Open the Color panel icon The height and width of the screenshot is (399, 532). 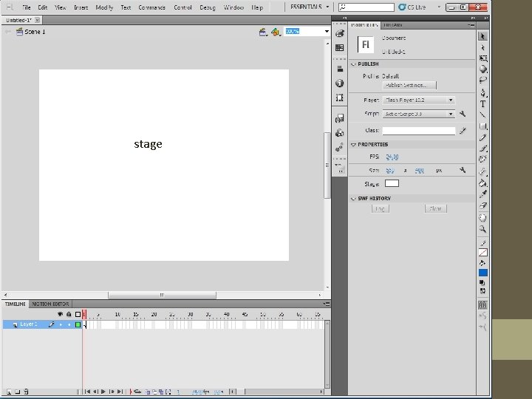click(x=340, y=33)
